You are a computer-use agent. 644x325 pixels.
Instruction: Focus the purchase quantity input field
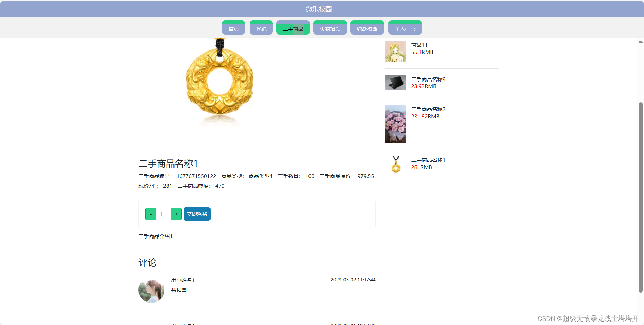[163, 214]
